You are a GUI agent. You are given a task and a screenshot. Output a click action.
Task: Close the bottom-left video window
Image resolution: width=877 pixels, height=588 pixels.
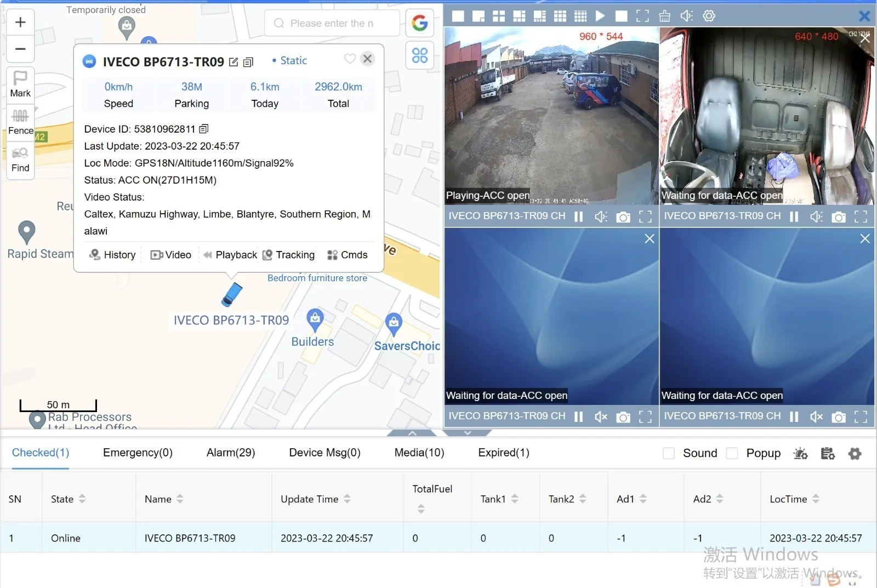coord(650,238)
